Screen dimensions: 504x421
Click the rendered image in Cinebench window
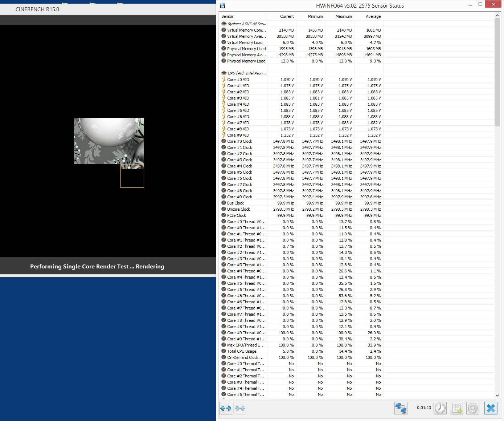(x=109, y=141)
